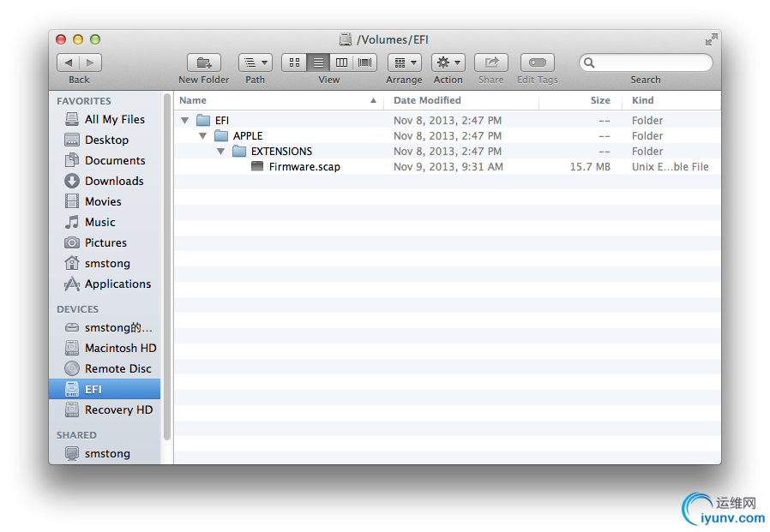
Task: Click the Edit Tags toolbar button
Action: (538, 63)
